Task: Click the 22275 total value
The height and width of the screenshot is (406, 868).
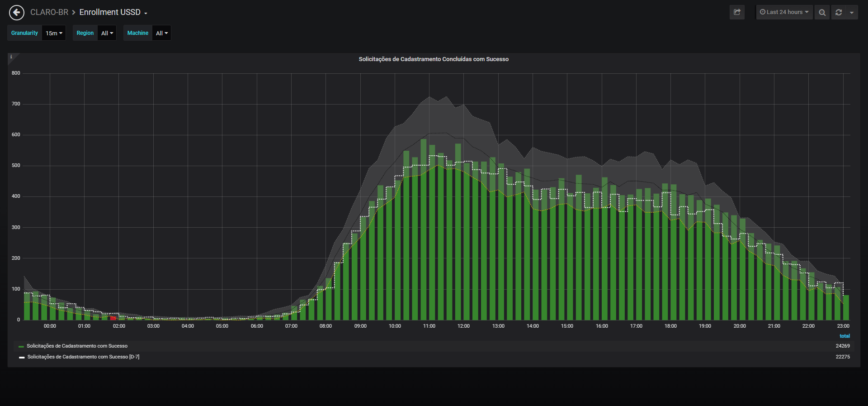Action: 843,357
